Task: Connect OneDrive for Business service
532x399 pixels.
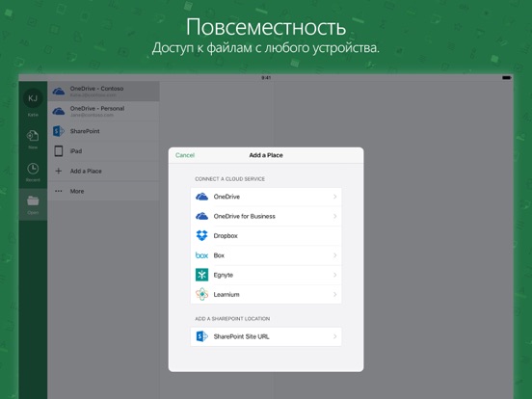Action: pos(266,216)
